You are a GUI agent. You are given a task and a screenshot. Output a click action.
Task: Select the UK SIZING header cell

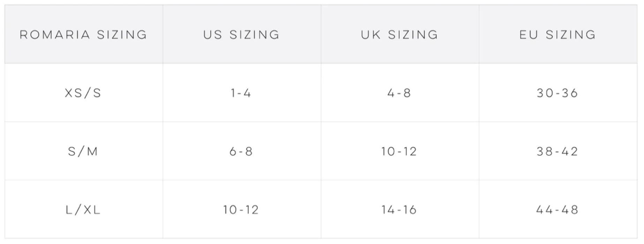pyautogui.click(x=400, y=35)
